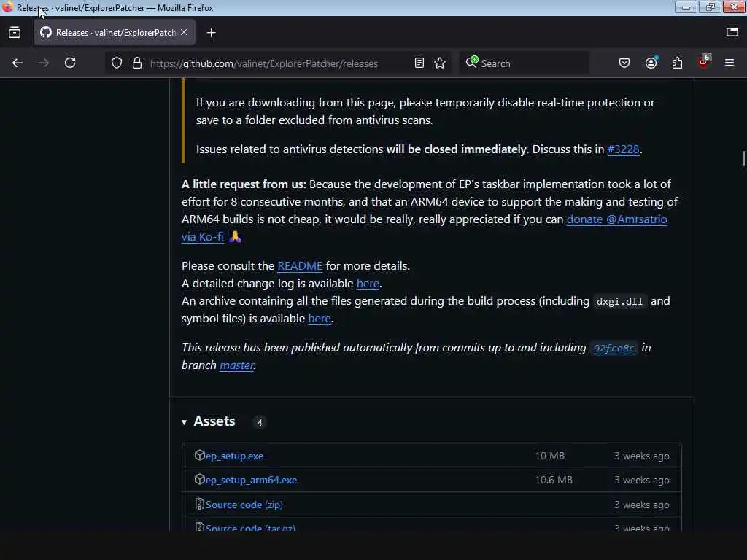
Task: Open the README link
Action: pyautogui.click(x=300, y=265)
